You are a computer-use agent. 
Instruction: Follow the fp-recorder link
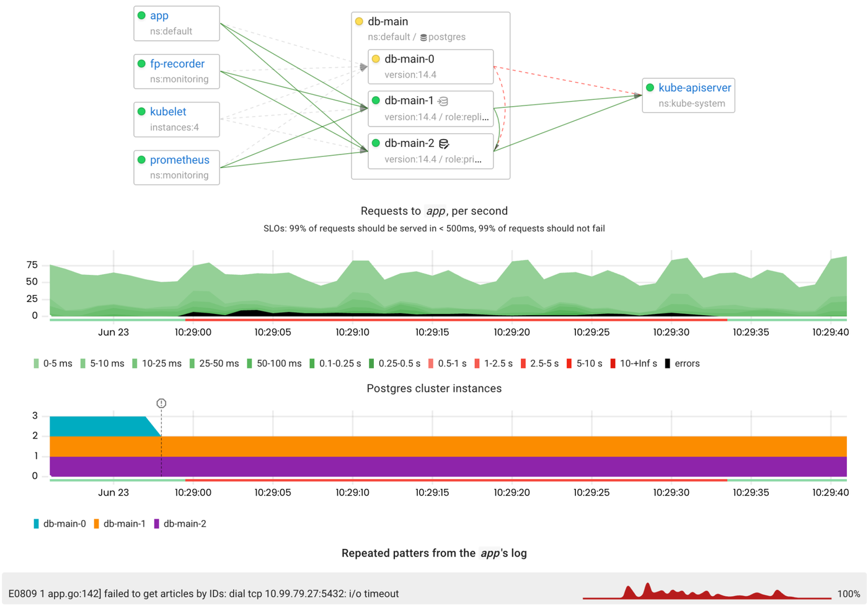(x=178, y=63)
